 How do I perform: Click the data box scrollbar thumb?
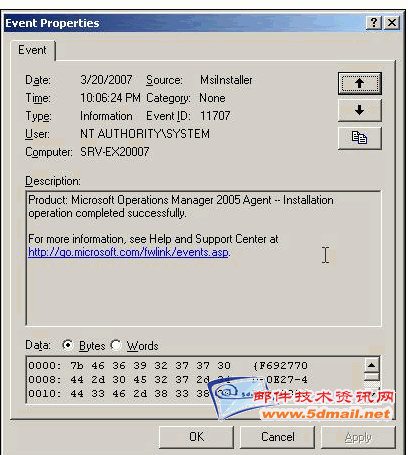[x=371, y=377]
